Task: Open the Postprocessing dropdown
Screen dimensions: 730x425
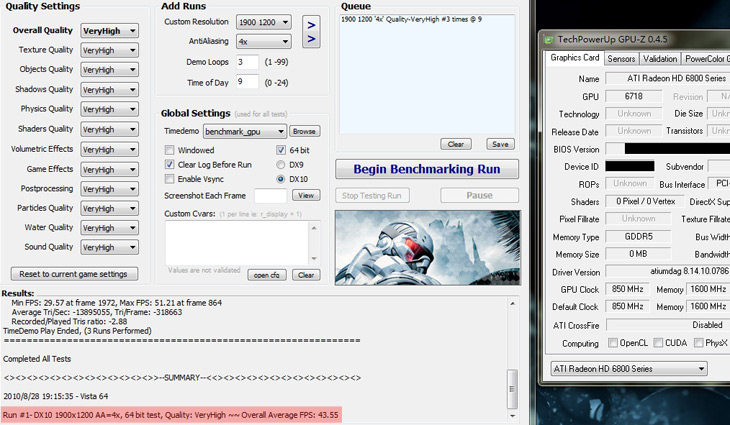Action: pyautogui.click(x=109, y=189)
